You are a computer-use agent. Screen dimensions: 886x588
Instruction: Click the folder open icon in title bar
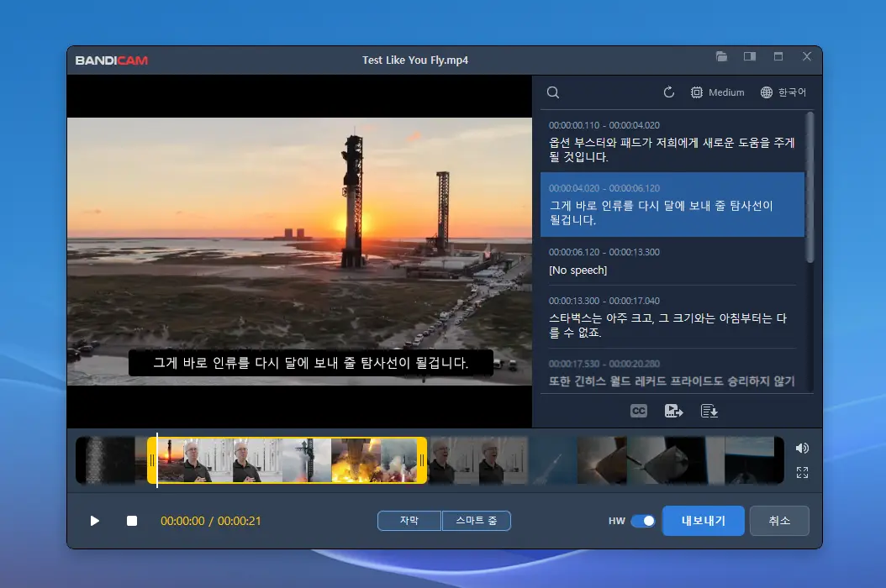(x=721, y=56)
